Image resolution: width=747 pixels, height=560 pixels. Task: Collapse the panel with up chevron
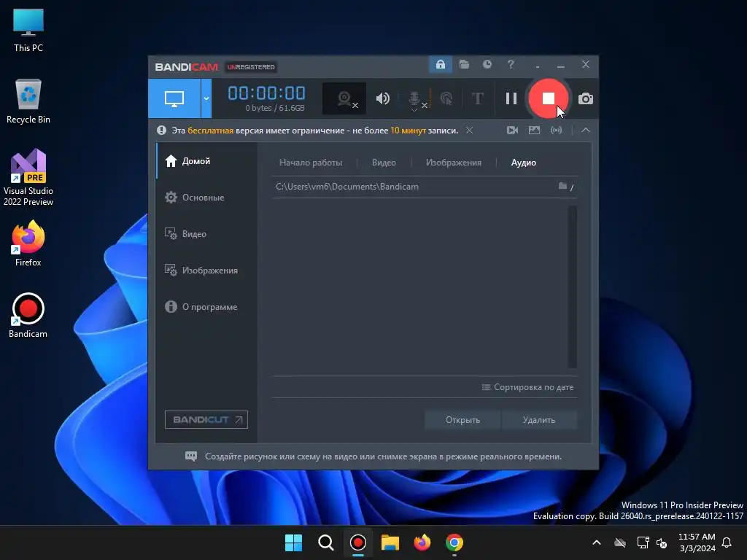[x=586, y=130]
